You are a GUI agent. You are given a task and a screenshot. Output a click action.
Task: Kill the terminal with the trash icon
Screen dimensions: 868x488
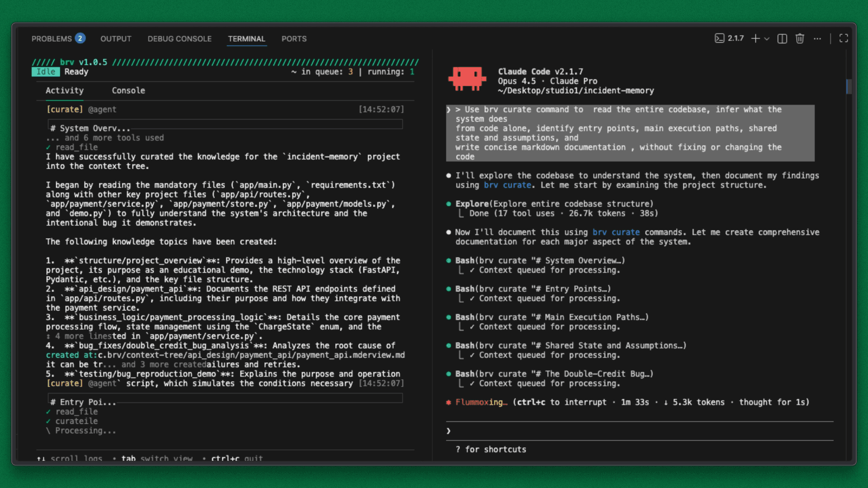800,38
